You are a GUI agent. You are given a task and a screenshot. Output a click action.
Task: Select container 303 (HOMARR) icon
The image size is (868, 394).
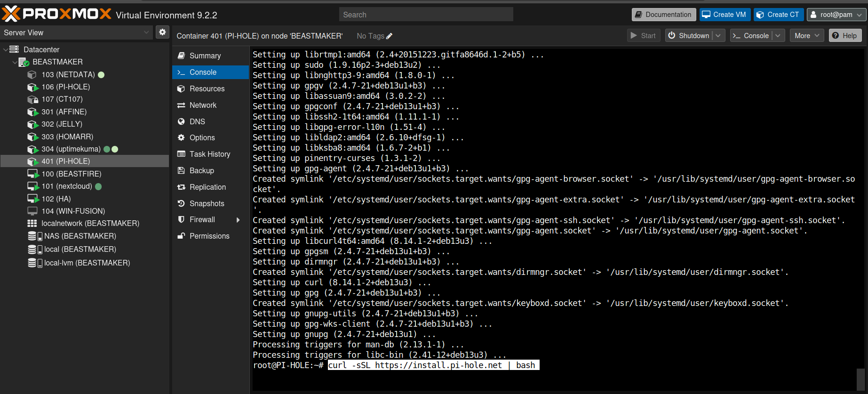[32, 137]
